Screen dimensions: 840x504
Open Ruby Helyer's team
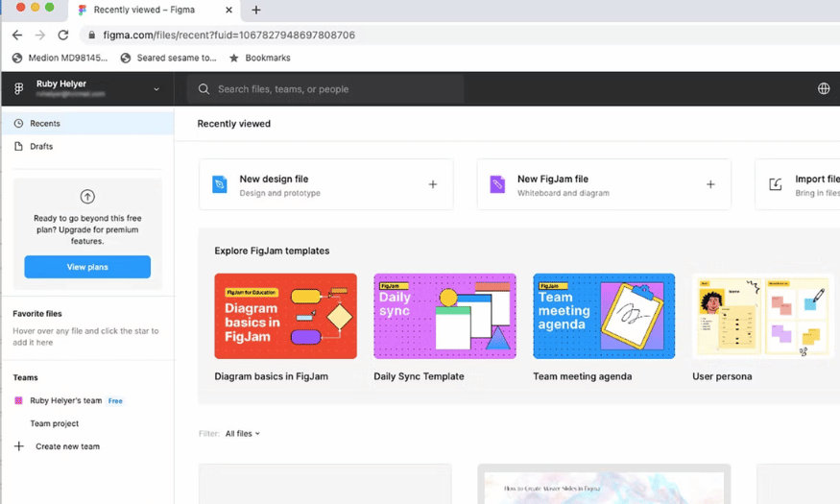click(66, 400)
